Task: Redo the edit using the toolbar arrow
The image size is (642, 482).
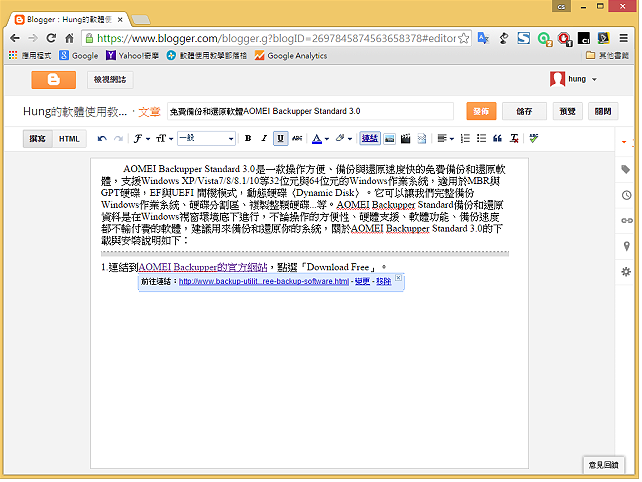Action: 119,139
